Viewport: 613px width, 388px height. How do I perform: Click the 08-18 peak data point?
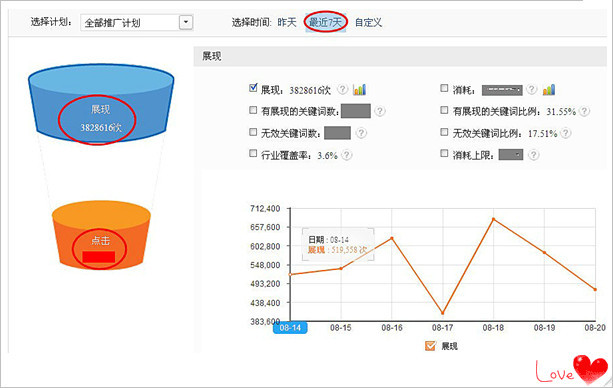[x=493, y=219]
